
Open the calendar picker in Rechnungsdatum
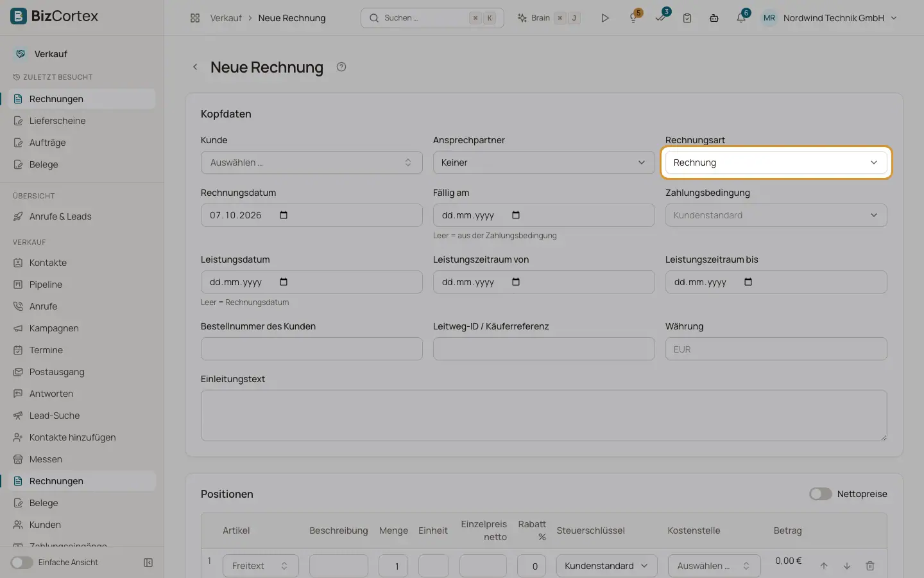tap(284, 215)
